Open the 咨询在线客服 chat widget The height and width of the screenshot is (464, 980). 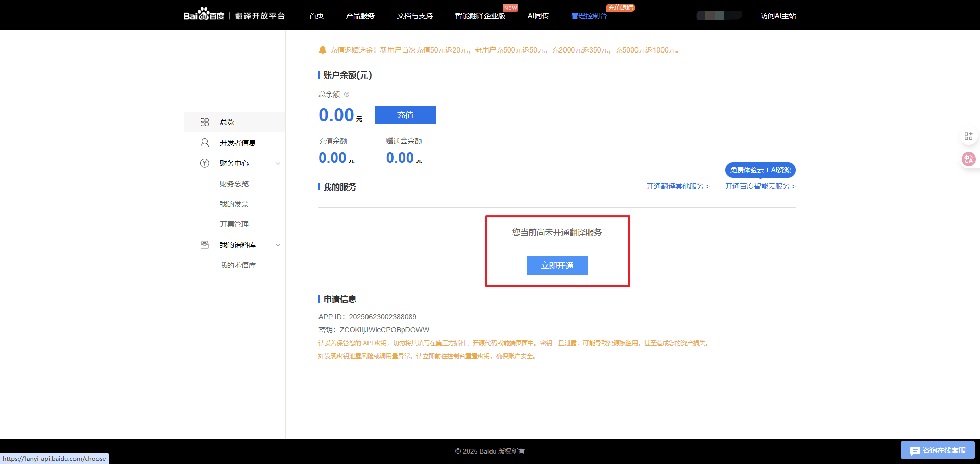(x=938, y=450)
